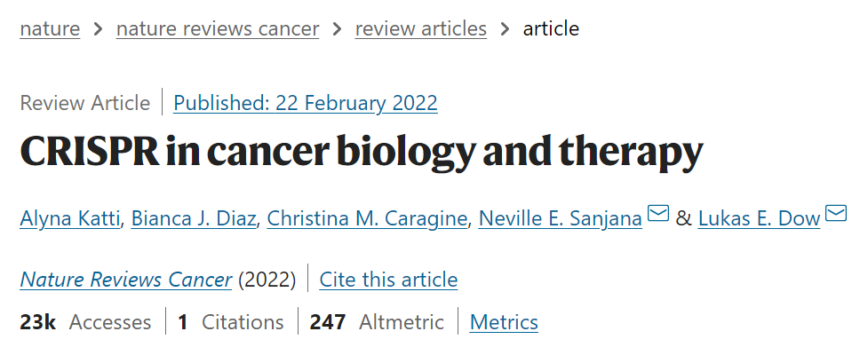
Task: Click Neville E. Sanjana author name
Action: pos(560,217)
